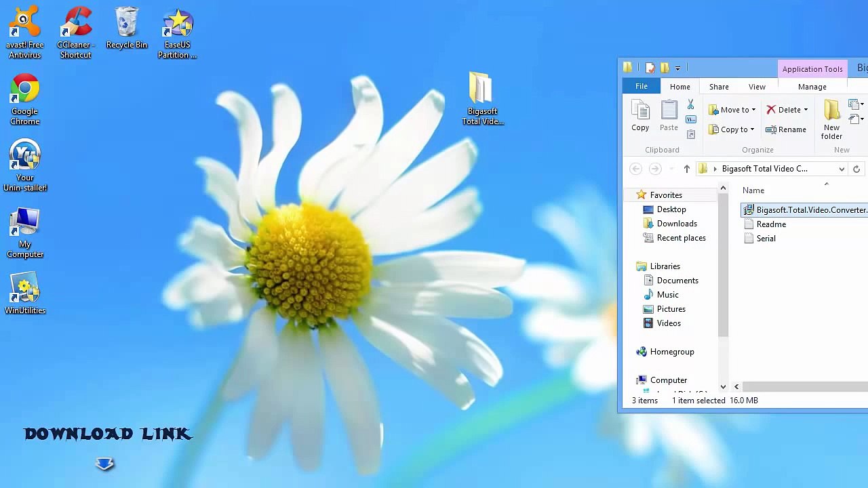Sort files by Name column header
Image resolution: width=868 pixels, height=488 pixels.
tap(753, 190)
